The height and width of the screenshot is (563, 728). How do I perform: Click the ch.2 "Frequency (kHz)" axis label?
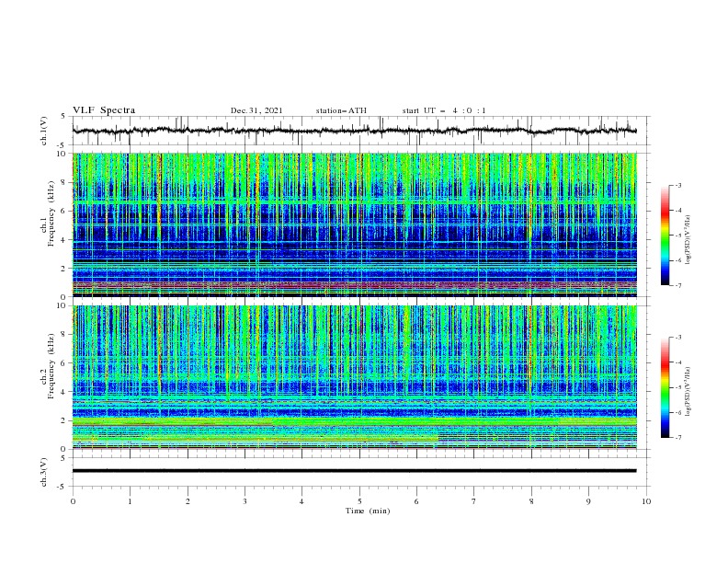[51, 366]
